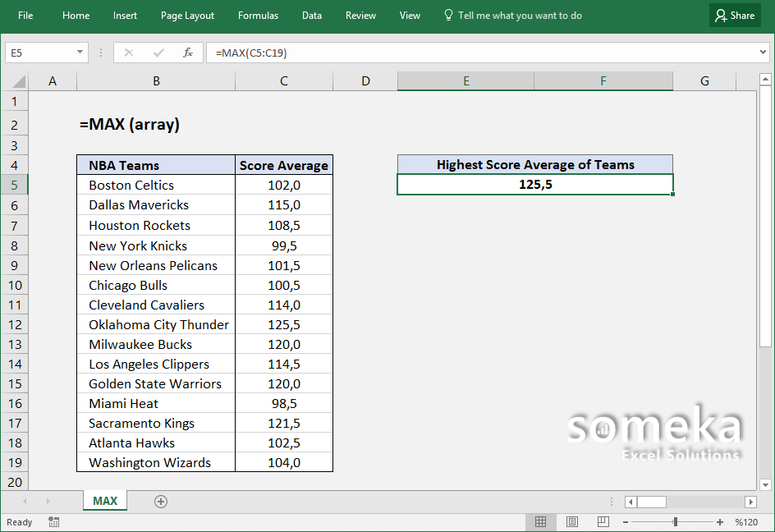This screenshot has width=775, height=532.
Task: Switch to Normal view in status bar
Action: coord(541,521)
